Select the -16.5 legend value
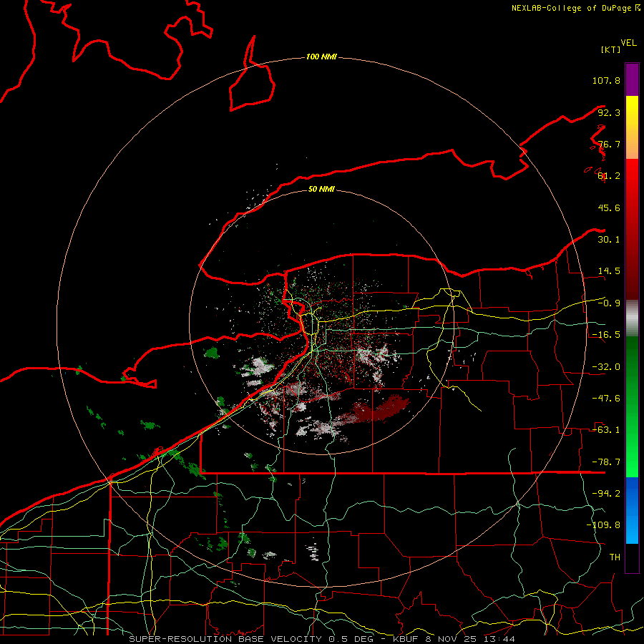This screenshot has height=644, width=644. (606, 335)
